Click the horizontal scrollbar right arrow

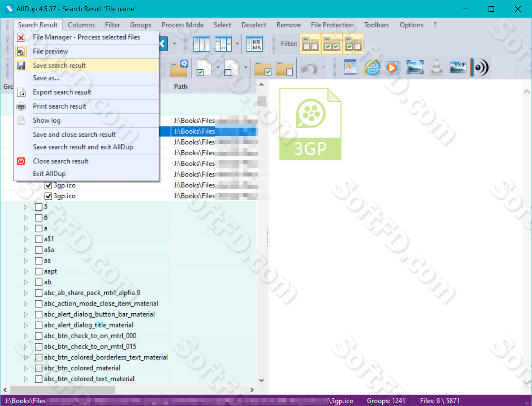pos(252,390)
